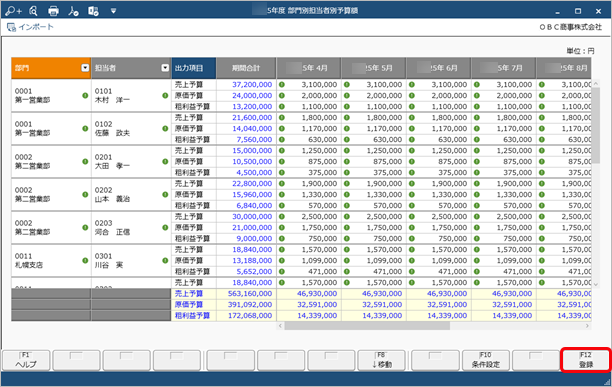The height and width of the screenshot is (387, 612).
Task: Select the 期間合計 cell 22,800,000
Action: (x=246, y=183)
